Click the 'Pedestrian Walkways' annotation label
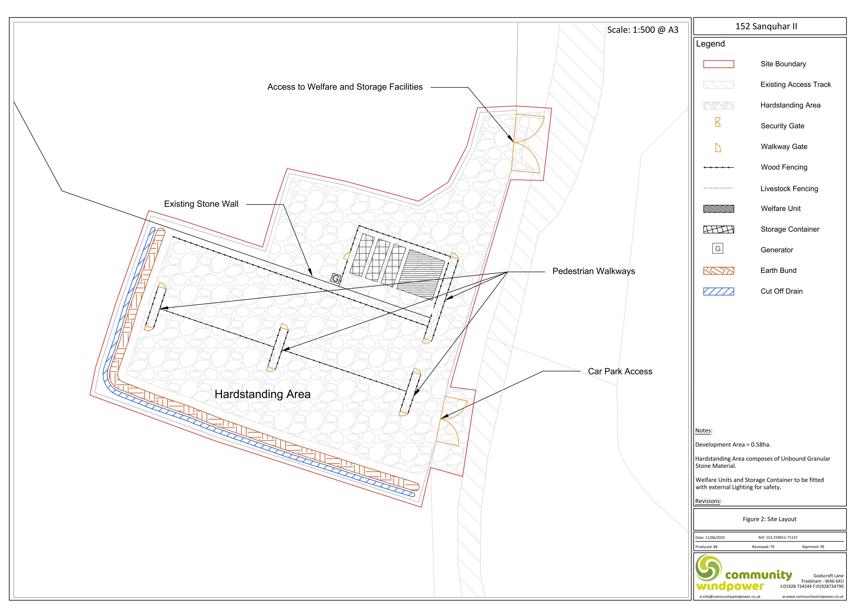 [594, 271]
